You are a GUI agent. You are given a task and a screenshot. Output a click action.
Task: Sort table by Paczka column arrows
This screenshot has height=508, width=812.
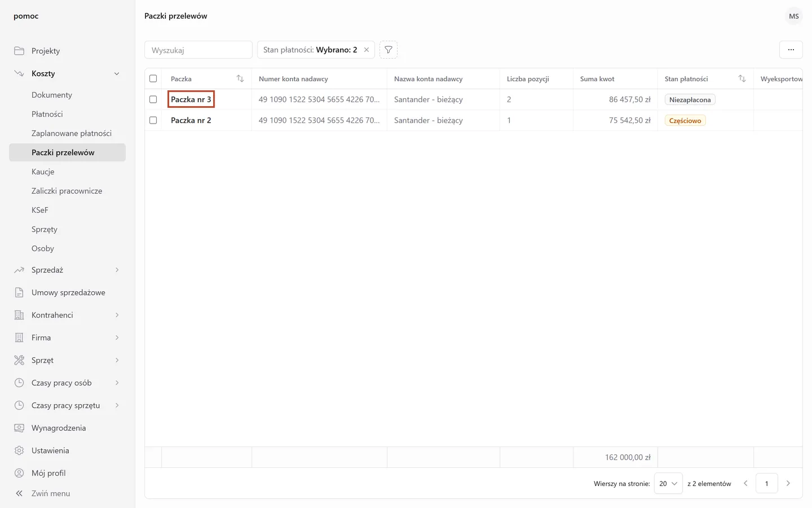(240, 78)
